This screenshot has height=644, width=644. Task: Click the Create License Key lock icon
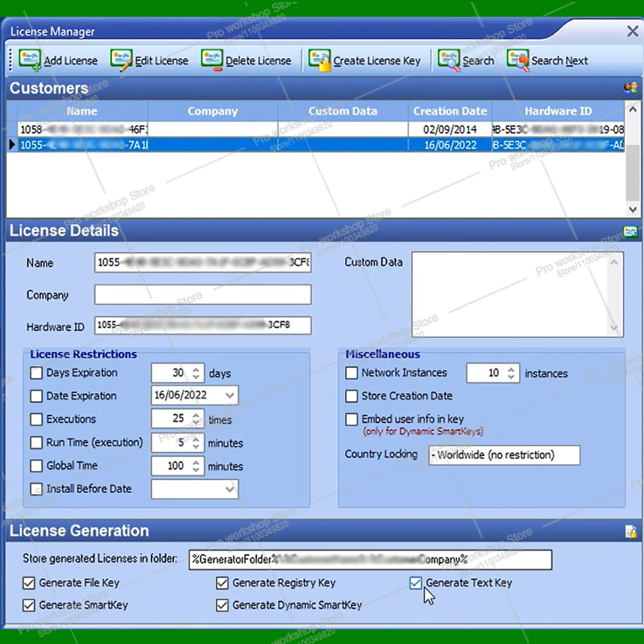point(319,61)
